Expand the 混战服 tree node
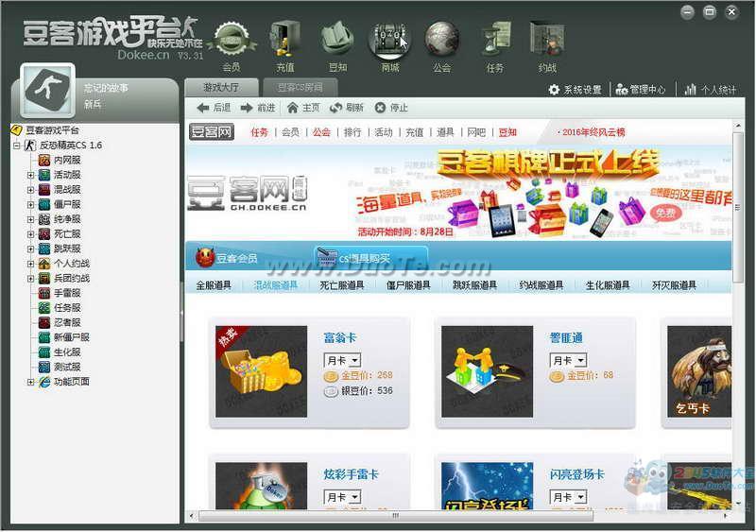The width and height of the screenshot is (756, 532). 30,190
